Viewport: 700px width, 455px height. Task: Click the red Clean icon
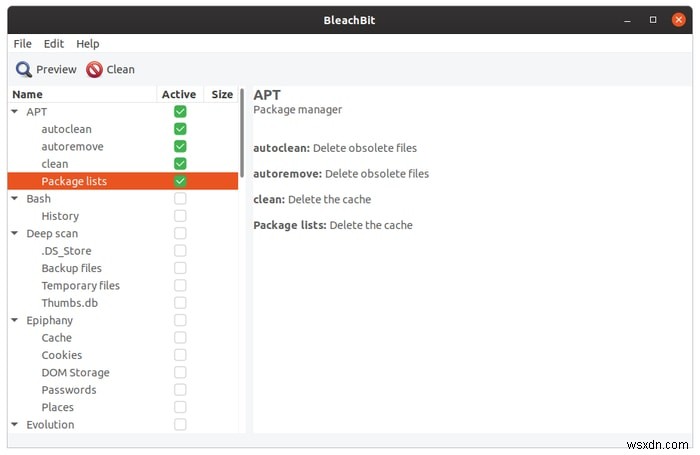pos(94,69)
